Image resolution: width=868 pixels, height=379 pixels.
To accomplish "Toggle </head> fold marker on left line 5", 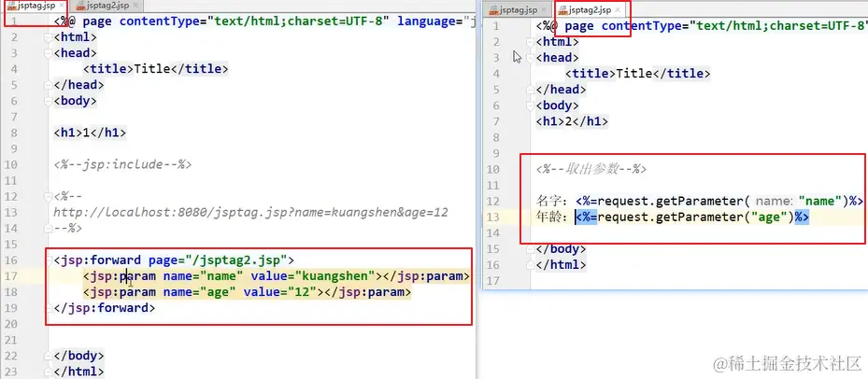I will [49, 85].
